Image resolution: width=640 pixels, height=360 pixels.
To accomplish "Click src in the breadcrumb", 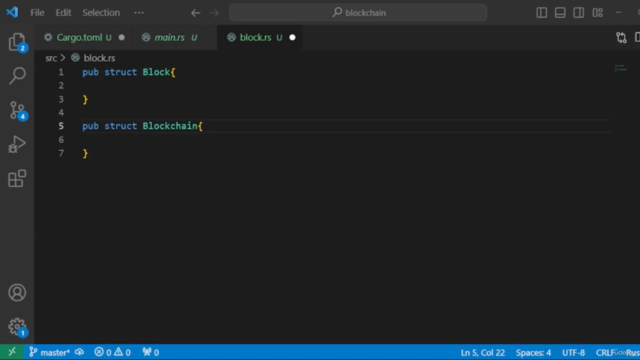I will pyautogui.click(x=51, y=58).
